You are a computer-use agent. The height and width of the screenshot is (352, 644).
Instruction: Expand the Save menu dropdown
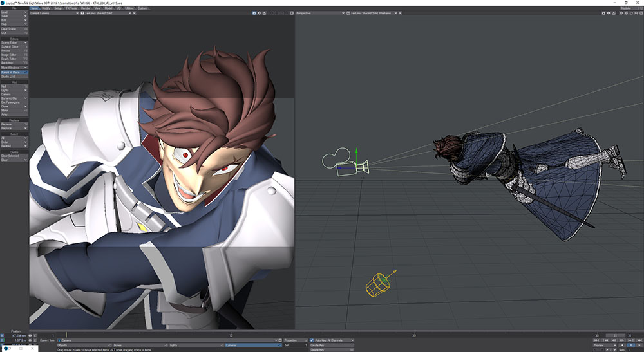[14, 16]
